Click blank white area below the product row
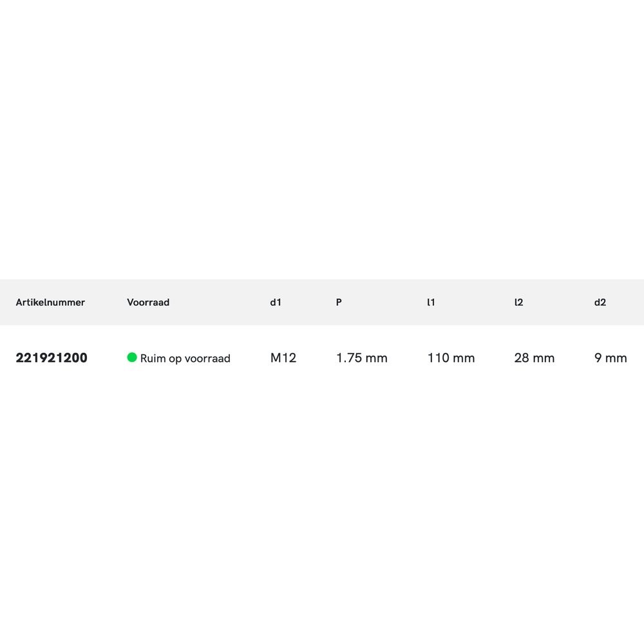 point(322,515)
